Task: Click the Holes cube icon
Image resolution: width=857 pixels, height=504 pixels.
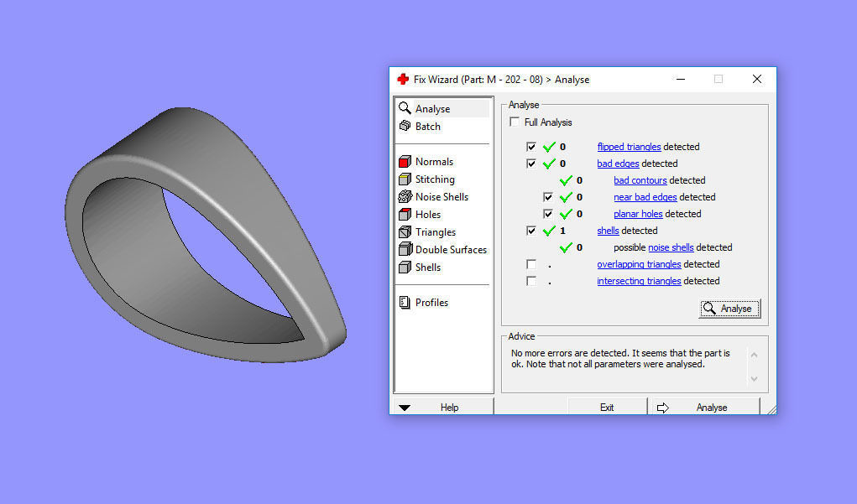Action: click(405, 214)
